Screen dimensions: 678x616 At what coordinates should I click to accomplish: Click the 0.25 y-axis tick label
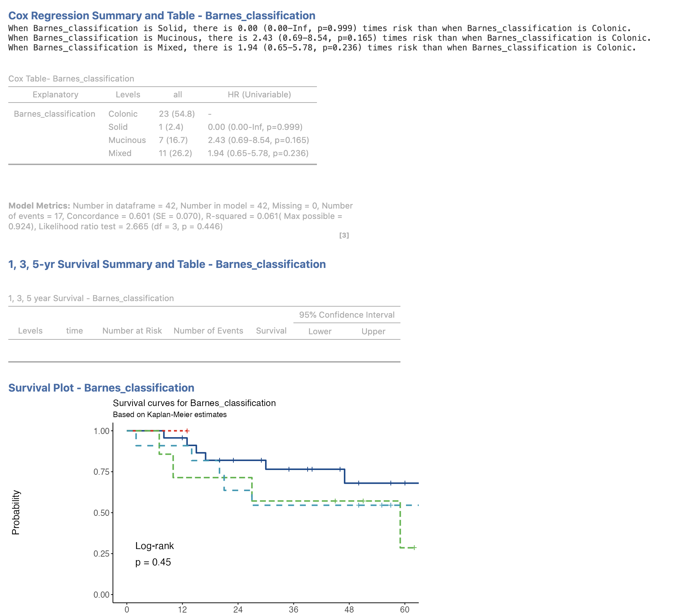click(101, 554)
